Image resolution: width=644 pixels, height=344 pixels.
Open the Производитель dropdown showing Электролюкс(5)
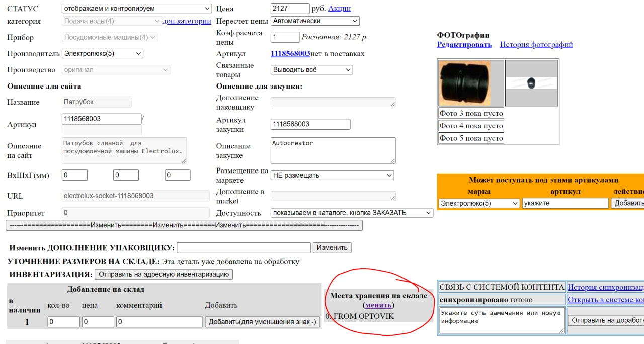tap(102, 53)
